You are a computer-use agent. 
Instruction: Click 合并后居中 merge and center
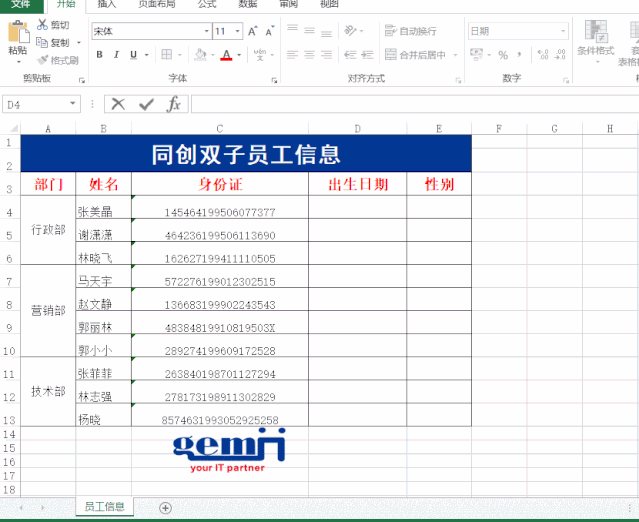[416, 55]
